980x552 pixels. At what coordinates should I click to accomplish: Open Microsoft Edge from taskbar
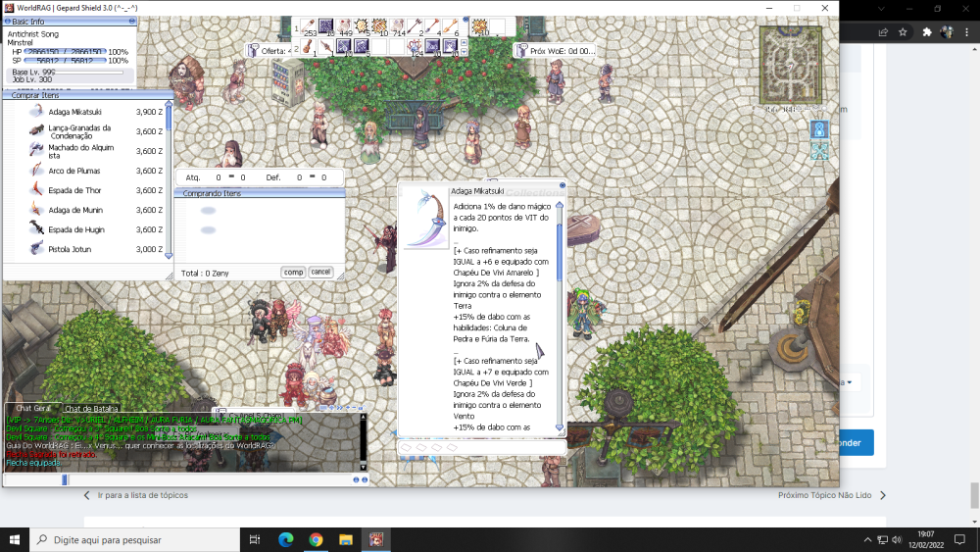pyautogui.click(x=285, y=539)
